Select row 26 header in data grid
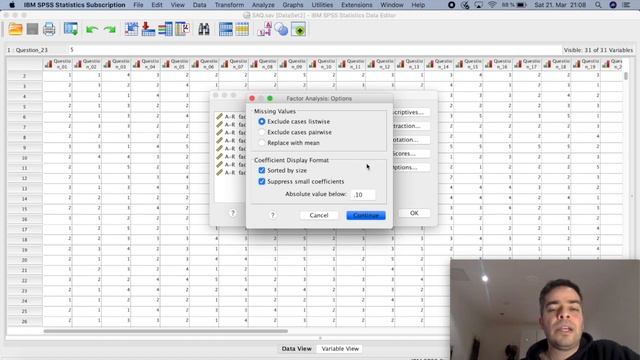 click(24, 321)
